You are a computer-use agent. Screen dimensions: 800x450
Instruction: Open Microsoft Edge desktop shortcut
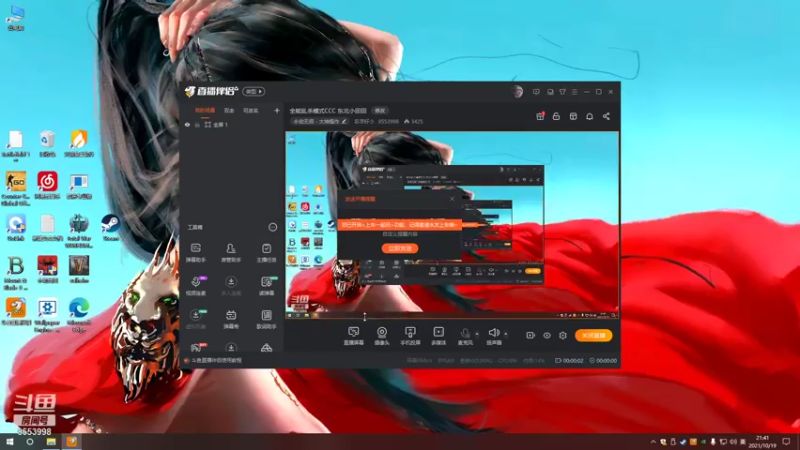tap(79, 315)
